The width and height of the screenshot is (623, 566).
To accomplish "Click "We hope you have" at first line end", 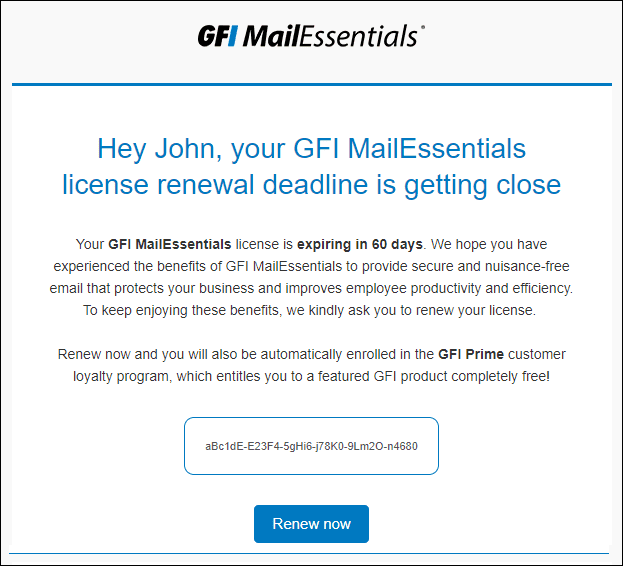I will (x=489, y=244).
